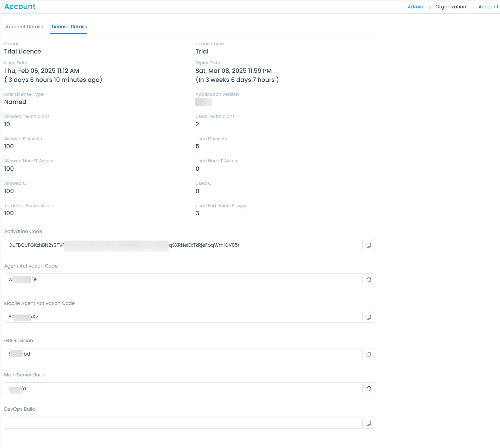Copy the GUI Revision value
500x448 pixels.
(368, 354)
